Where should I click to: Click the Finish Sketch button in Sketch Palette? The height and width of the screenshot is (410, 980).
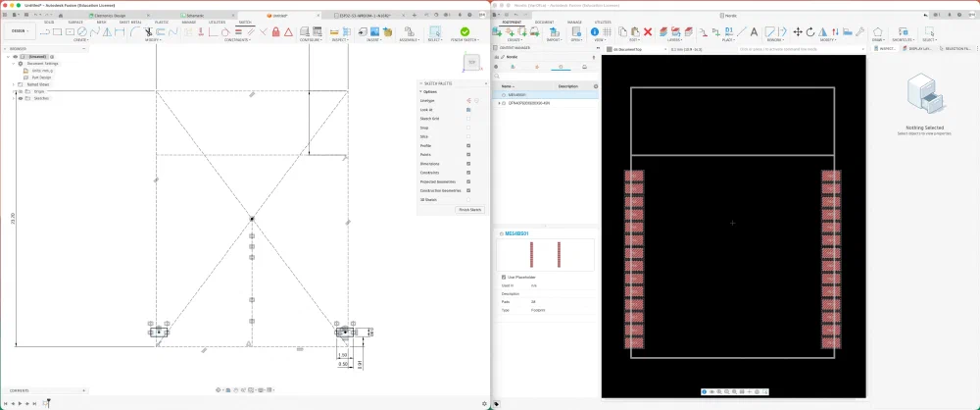(x=470, y=210)
